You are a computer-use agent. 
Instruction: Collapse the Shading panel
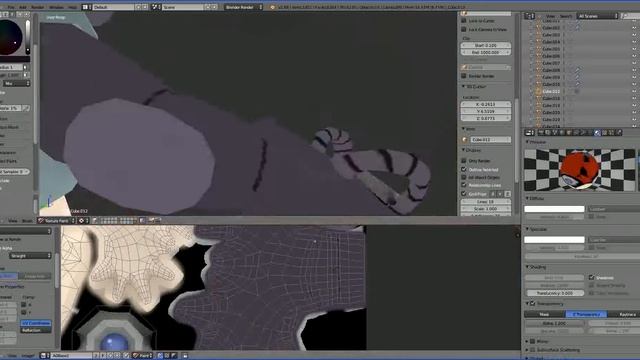[x=527, y=267]
